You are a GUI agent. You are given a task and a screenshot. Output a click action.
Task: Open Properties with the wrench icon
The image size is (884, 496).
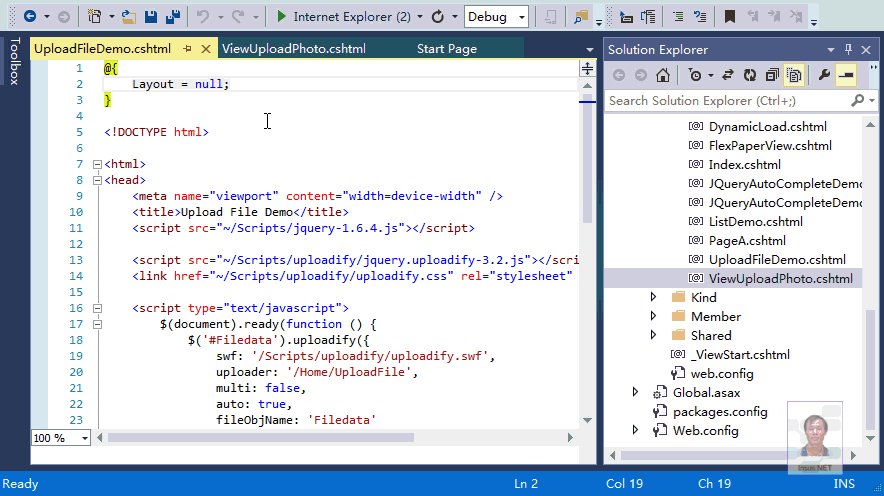[824, 75]
